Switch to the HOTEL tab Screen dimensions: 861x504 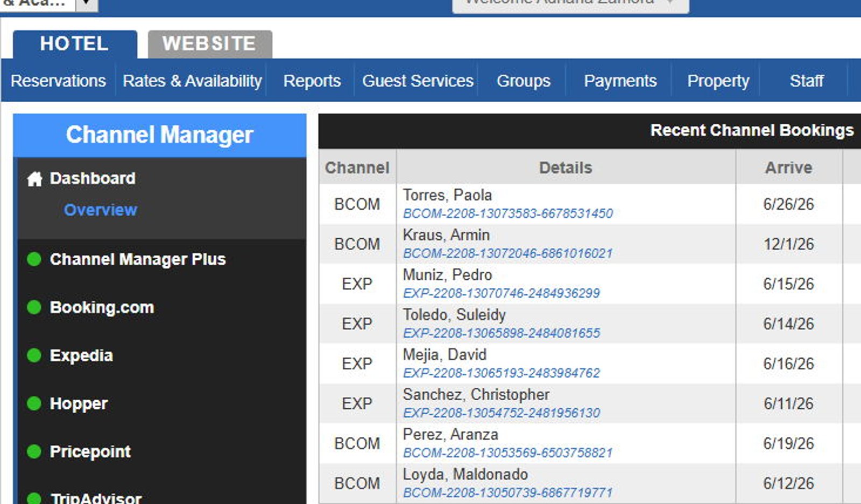pos(74,44)
